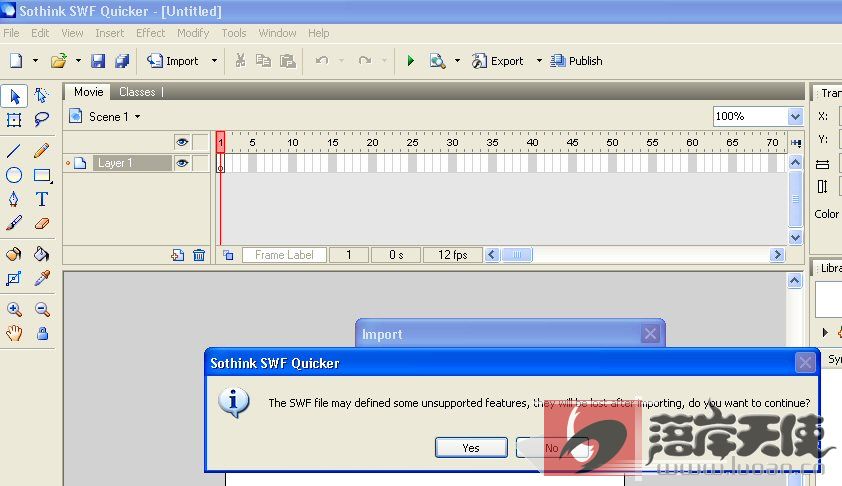Toggle visibility eye of Layer 1
This screenshot has height=486, width=842.
point(182,163)
